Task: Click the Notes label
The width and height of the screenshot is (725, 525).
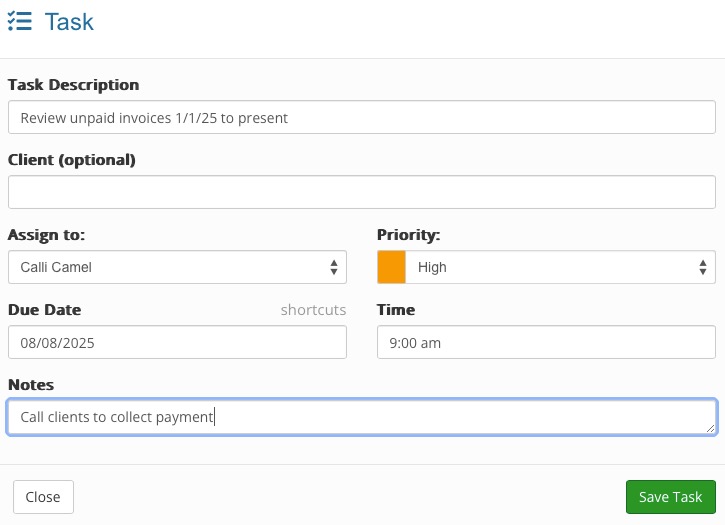Action: point(31,384)
